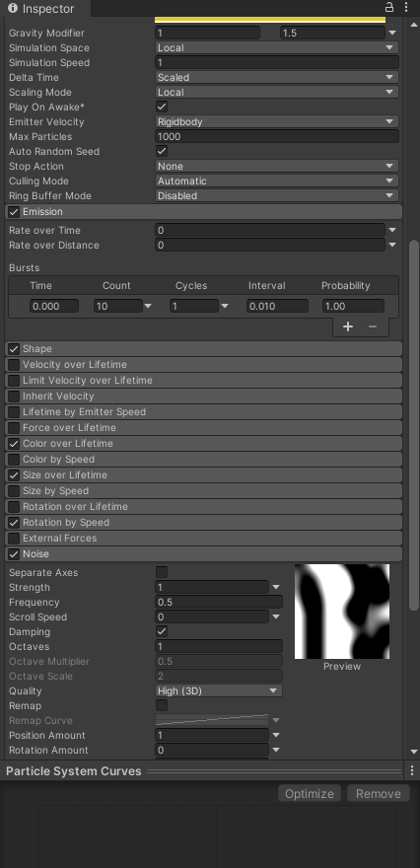This screenshot has width=420, height=868.
Task: Click the noise Preview thumbnail
Action: tap(342, 612)
